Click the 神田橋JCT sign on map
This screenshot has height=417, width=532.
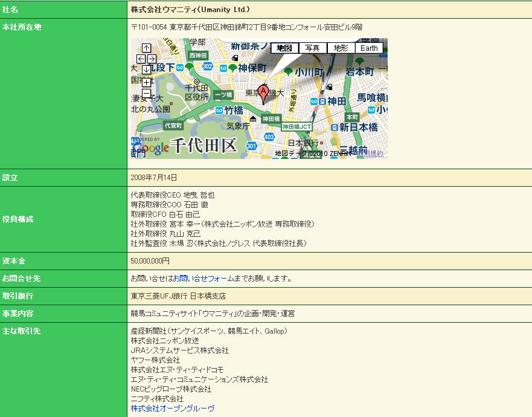[x=296, y=127]
